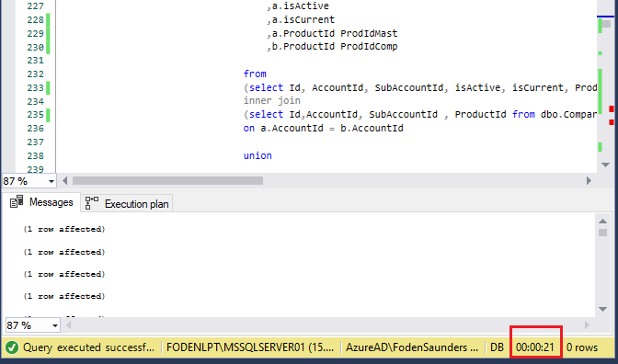The width and height of the screenshot is (618, 364).
Task: Place cursor on the union keyword line
Action: [x=257, y=155]
